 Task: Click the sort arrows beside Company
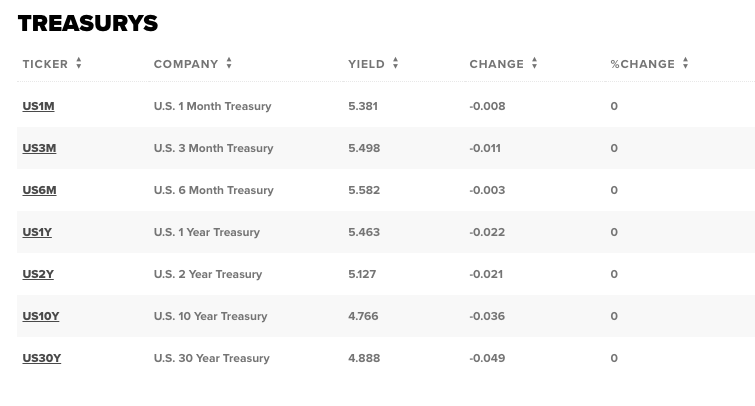(x=229, y=63)
